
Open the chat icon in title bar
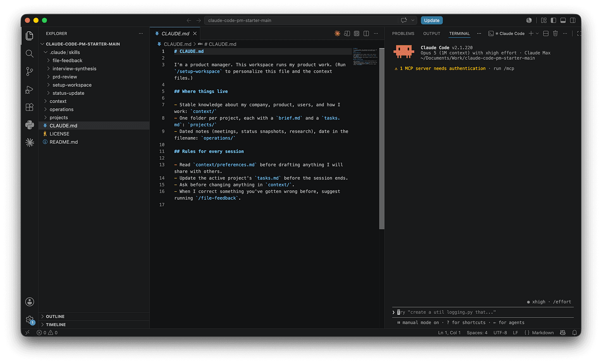[404, 20]
